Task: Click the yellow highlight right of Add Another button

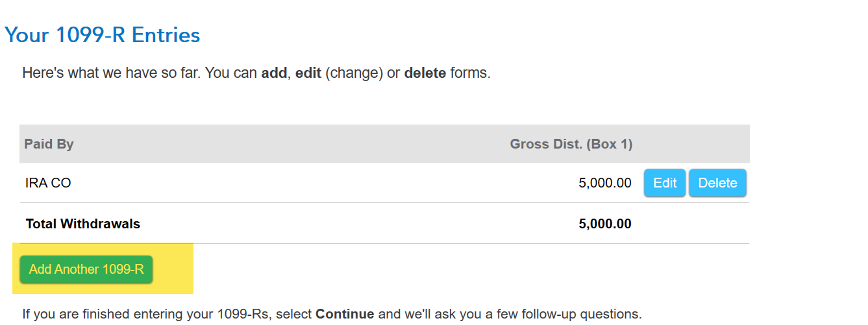Action: tap(174, 269)
